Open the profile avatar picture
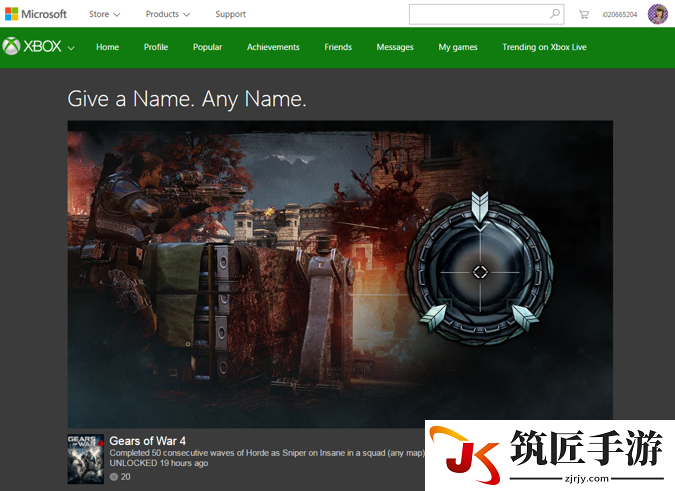Image resolution: width=675 pixels, height=491 pixels. pos(658,14)
